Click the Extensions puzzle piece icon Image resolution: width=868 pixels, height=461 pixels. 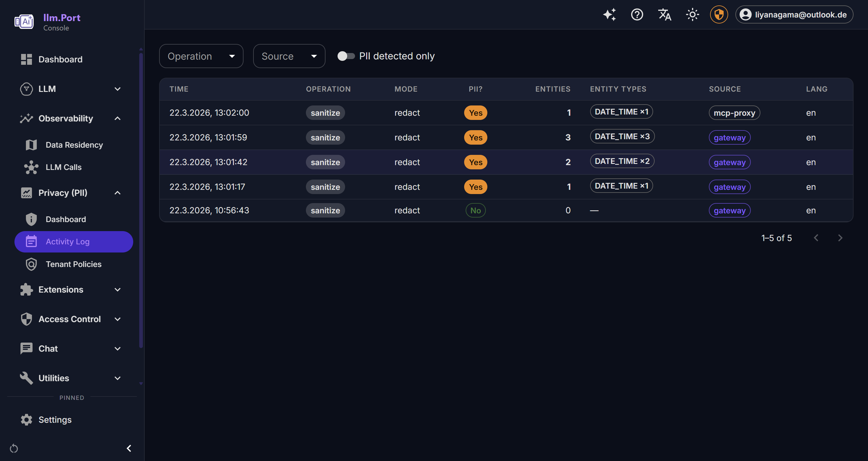pos(26,290)
